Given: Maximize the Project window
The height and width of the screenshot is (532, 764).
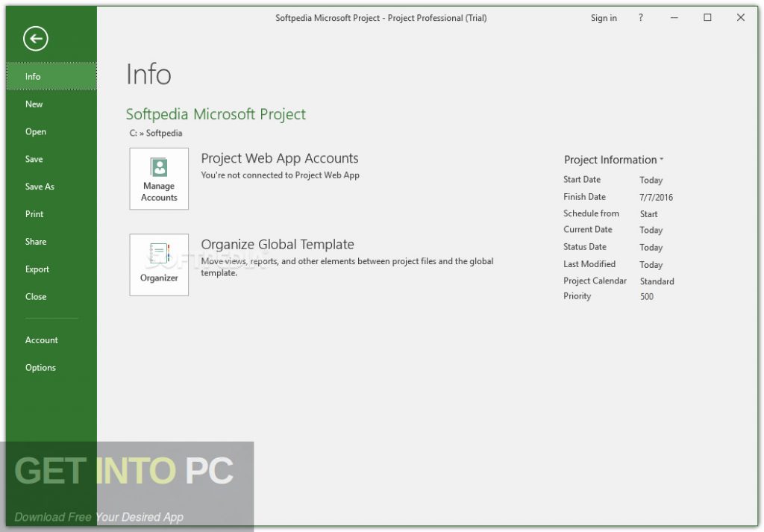Looking at the screenshot, I should (707, 18).
